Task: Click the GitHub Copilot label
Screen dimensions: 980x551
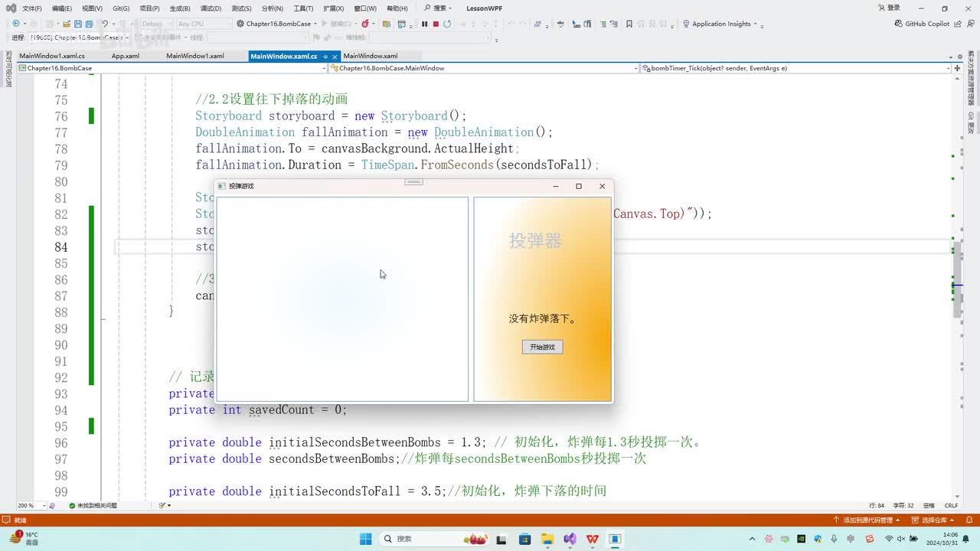Action: (x=927, y=24)
